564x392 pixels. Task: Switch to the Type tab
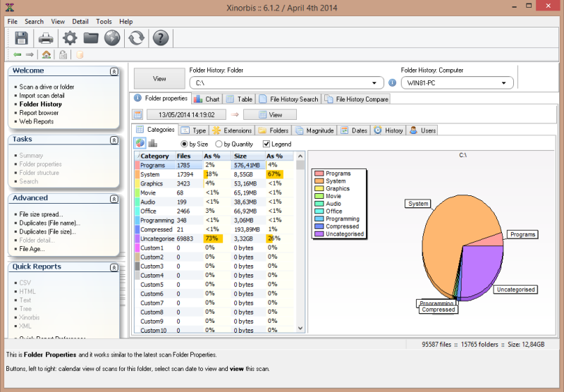coord(193,130)
